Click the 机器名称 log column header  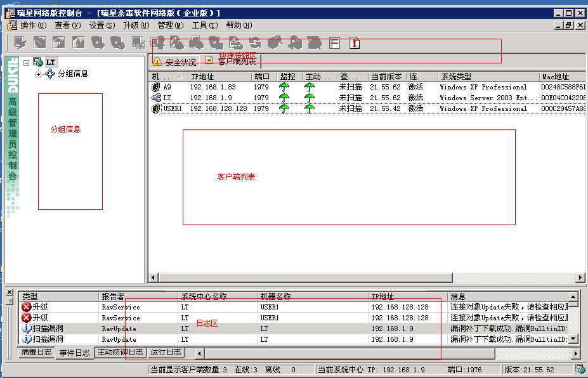coord(313,297)
